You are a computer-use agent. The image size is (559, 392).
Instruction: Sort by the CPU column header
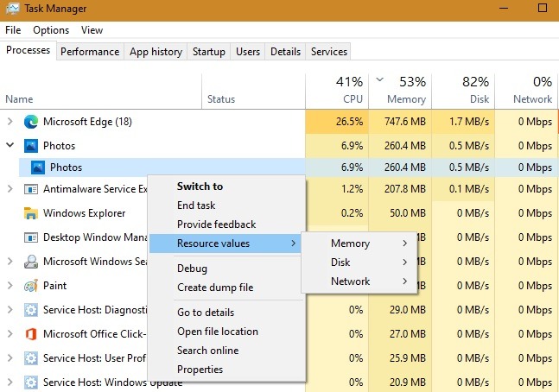click(x=337, y=92)
